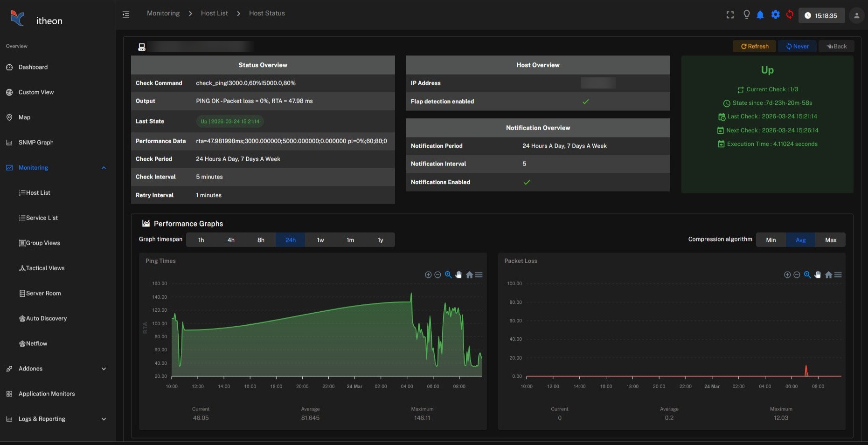The width and height of the screenshot is (868, 445).
Task: Click the lightbulb theme icon
Action: point(746,15)
